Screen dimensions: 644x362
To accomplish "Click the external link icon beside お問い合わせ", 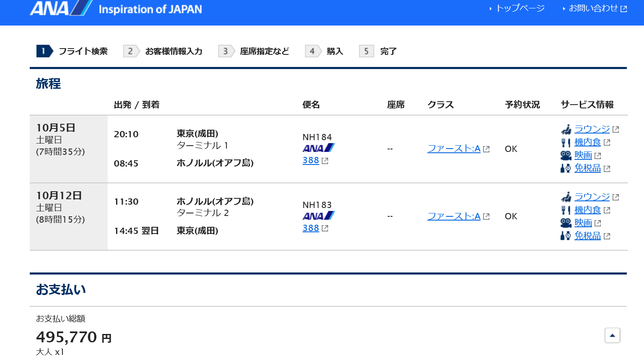I will pyautogui.click(x=624, y=9).
